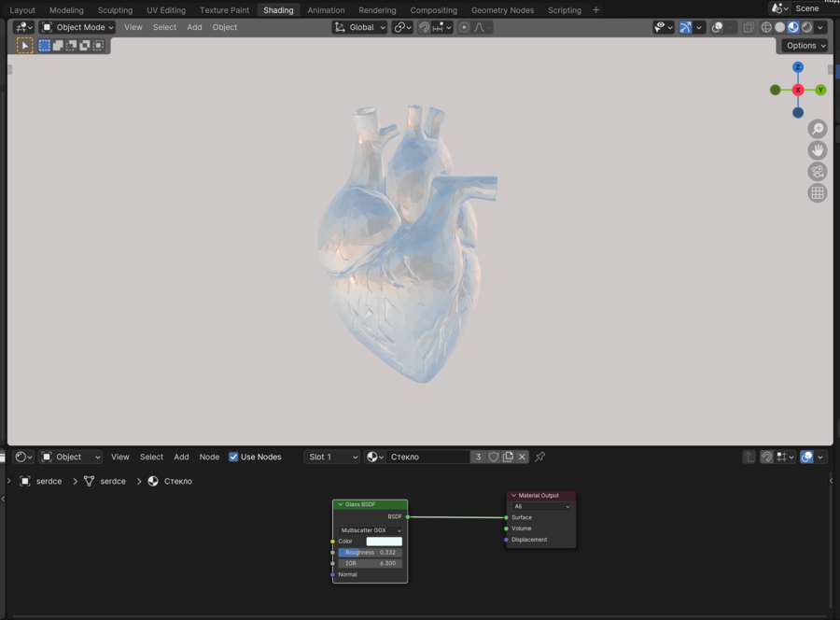The width and height of the screenshot is (840, 620).
Task: Toggle X-ray display in viewport header
Action: click(749, 27)
